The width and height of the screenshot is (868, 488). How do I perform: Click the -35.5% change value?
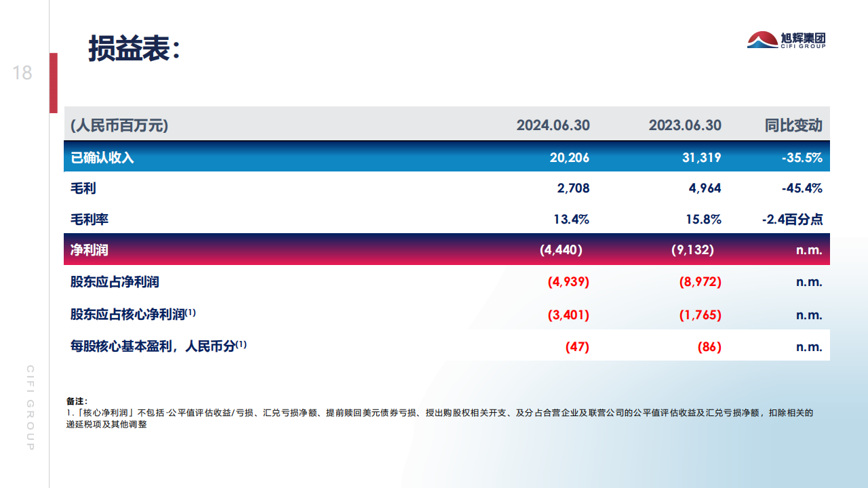[802, 158]
